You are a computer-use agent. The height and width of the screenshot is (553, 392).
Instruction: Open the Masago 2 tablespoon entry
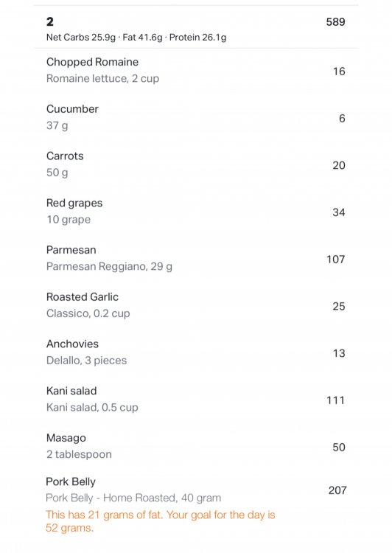196,446
